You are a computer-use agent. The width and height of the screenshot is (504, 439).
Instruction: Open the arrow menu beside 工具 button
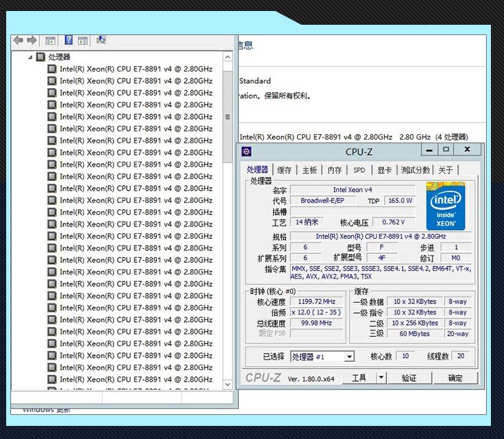pos(381,378)
